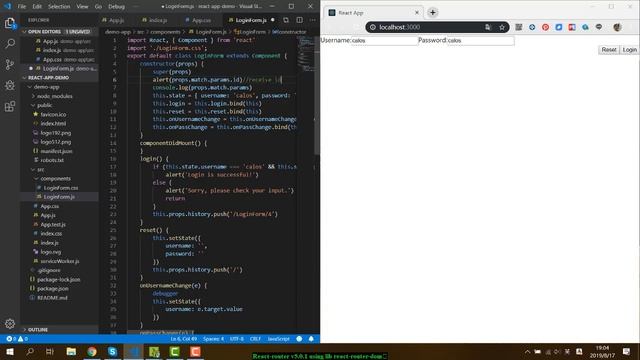The height and width of the screenshot is (360, 640).
Task: Open the Debug menu
Action: (116, 7)
